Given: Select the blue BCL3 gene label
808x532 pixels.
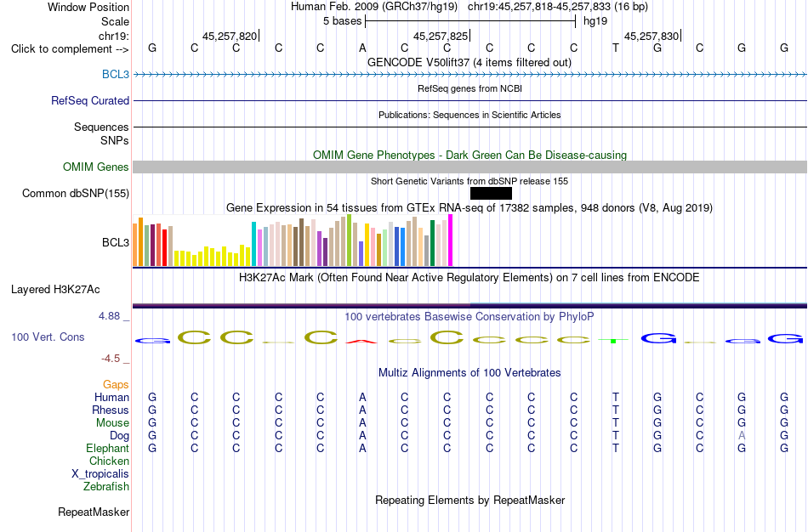Looking at the screenshot, I should pyautogui.click(x=116, y=74).
